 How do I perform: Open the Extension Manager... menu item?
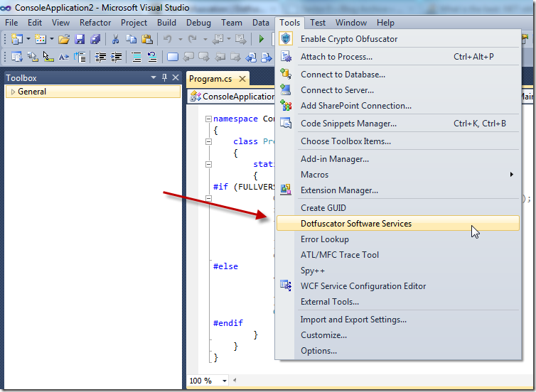pos(339,190)
